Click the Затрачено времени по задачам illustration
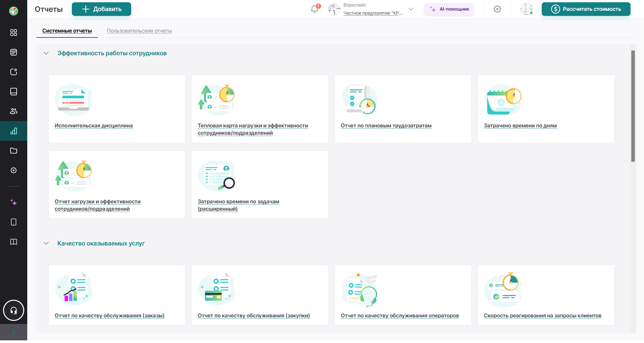 [x=216, y=176]
